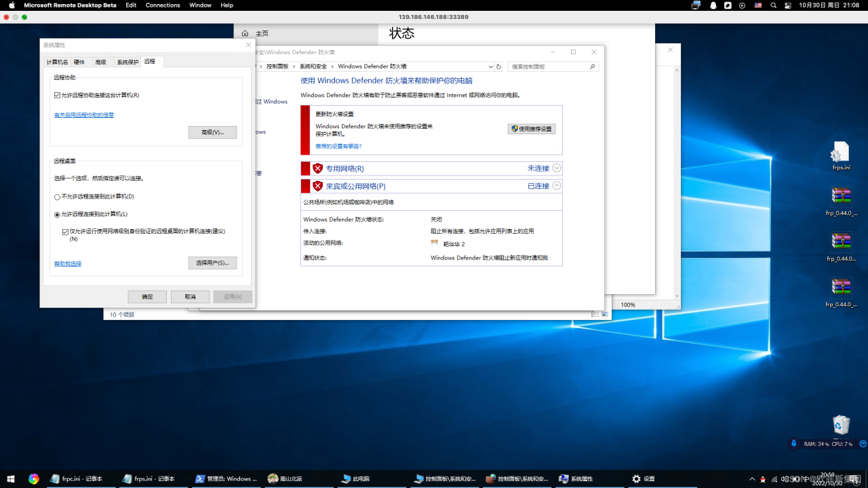Viewport: 868px width, 488px height.
Task: Expand the 专用网络 section chevron
Action: [557, 168]
